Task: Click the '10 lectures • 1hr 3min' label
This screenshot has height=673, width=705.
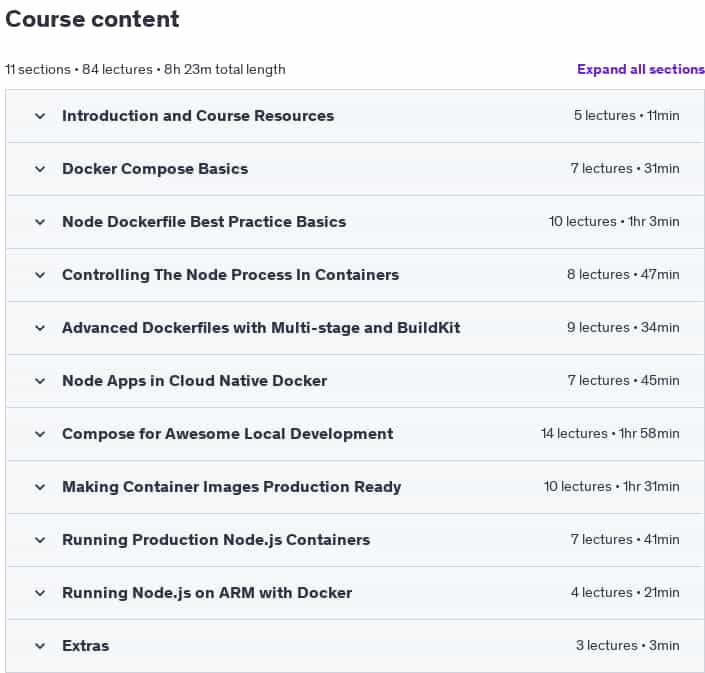Action: tap(614, 222)
